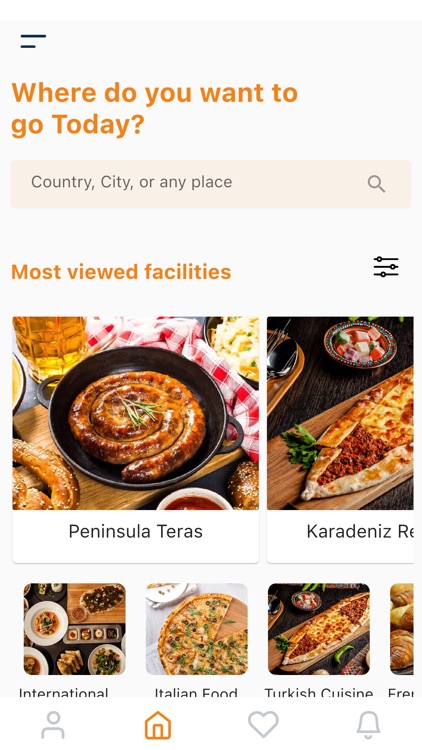Open the notifications bell icon
Viewport: 422px width, 750px height.
pos(368,725)
